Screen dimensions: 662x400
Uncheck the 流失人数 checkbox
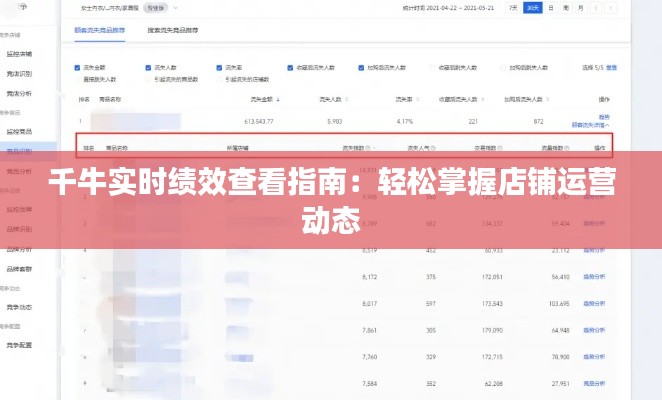click(148, 68)
